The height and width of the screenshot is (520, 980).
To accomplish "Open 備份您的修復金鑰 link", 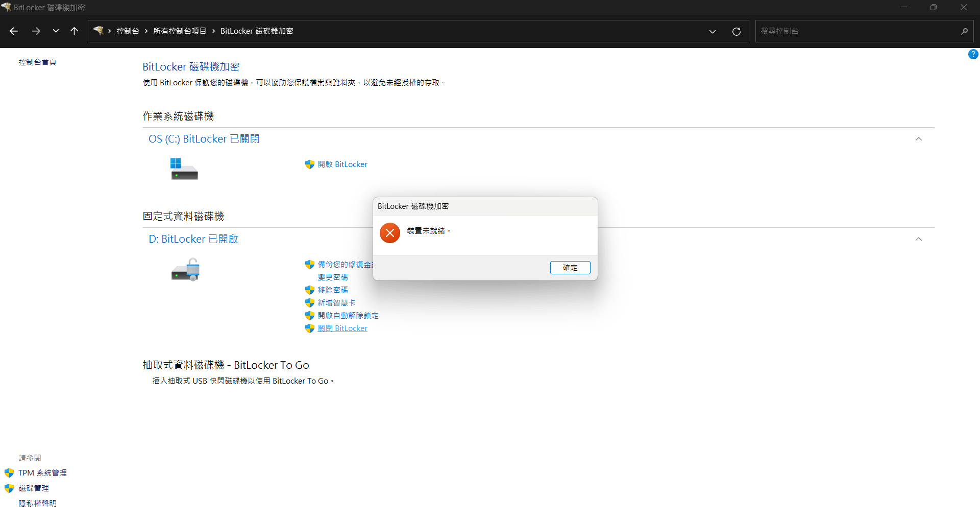I will 346,265.
